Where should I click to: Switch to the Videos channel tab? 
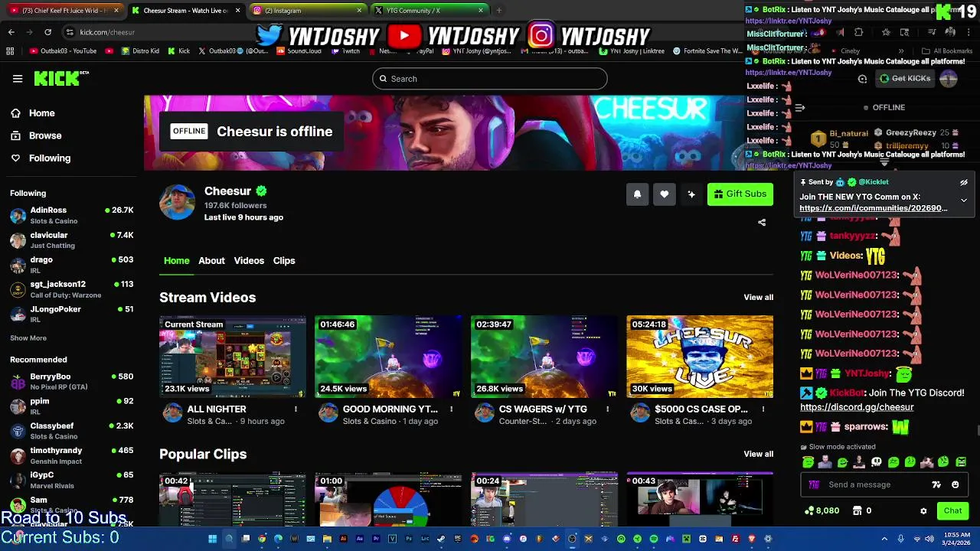(249, 261)
